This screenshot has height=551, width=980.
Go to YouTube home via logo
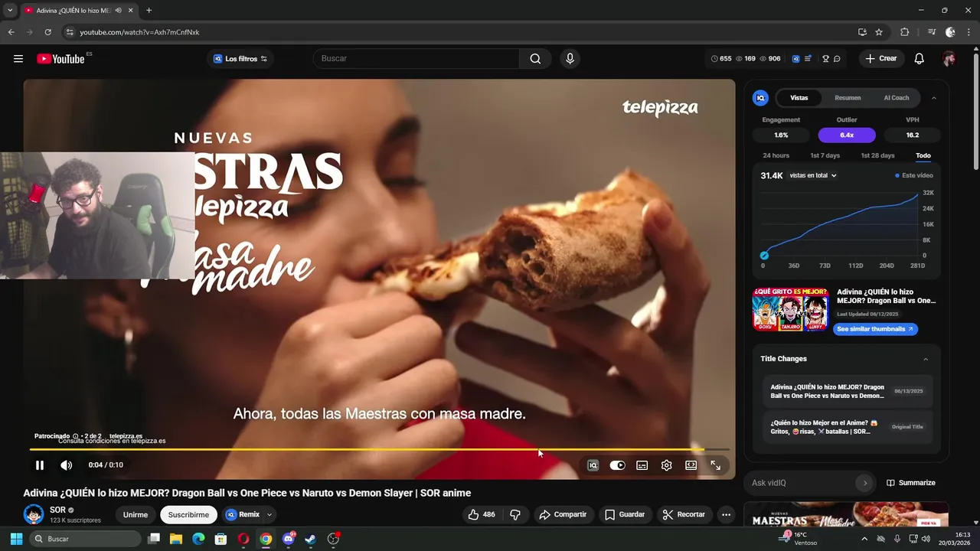point(60,59)
